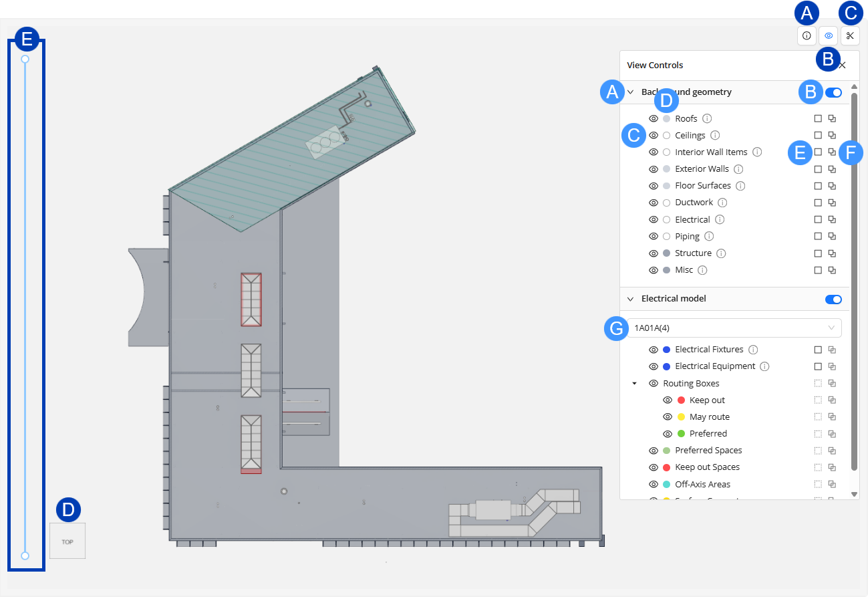The height and width of the screenshot is (597, 868).
Task: Open info tooltip beside Roofs
Action: click(x=707, y=118)
